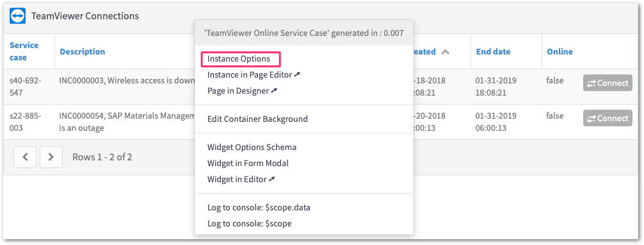The image size is (644, 245).
Task: Choose Page in Designer entry
Action: coord(243,91)
